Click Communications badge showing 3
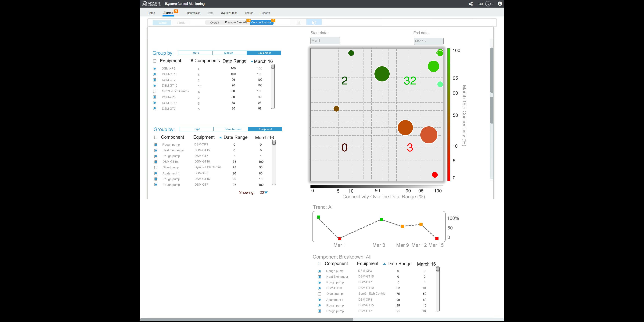The height and width of the screenshot is (322, 644). [273, 20]
